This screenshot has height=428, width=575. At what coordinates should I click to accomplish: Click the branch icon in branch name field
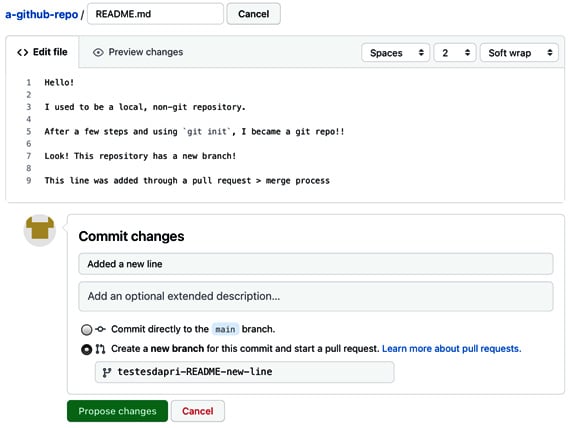(107, 372)
